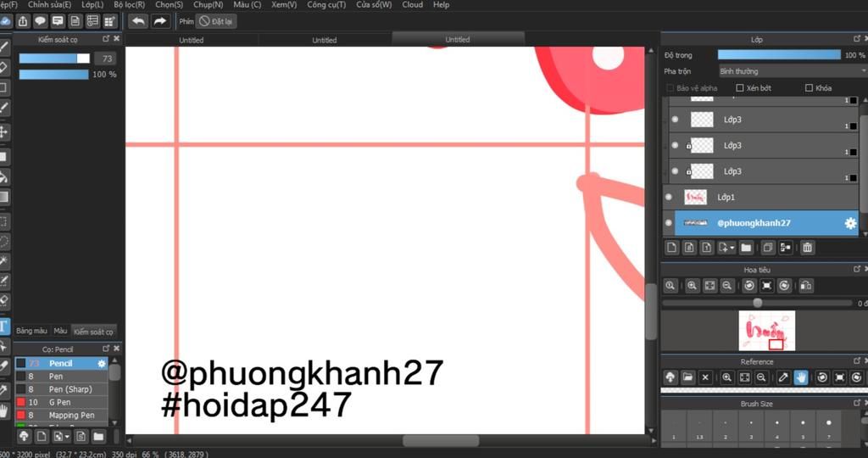Zoom out in the Navigator panel
The height and width of the screenshot is (458, 868).
click(726, 286)
